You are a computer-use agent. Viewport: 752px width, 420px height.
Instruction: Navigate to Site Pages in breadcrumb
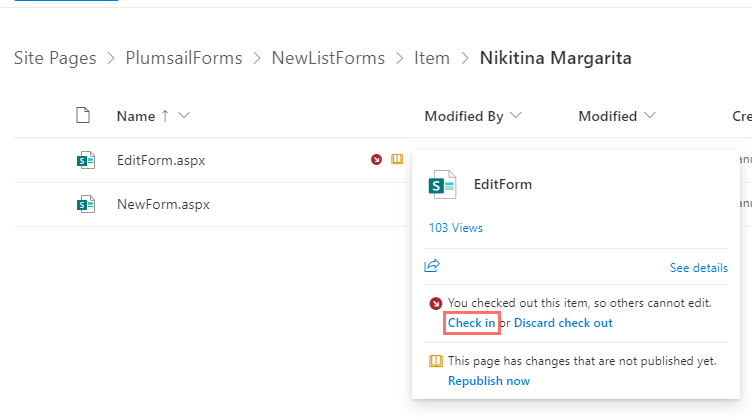click(x=55, y=58)
